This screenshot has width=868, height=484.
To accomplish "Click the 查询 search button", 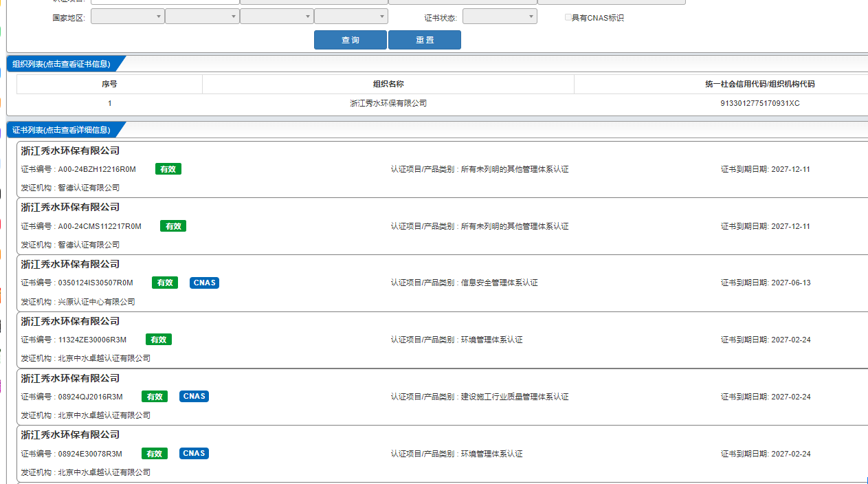I will (x=350, y=40).
